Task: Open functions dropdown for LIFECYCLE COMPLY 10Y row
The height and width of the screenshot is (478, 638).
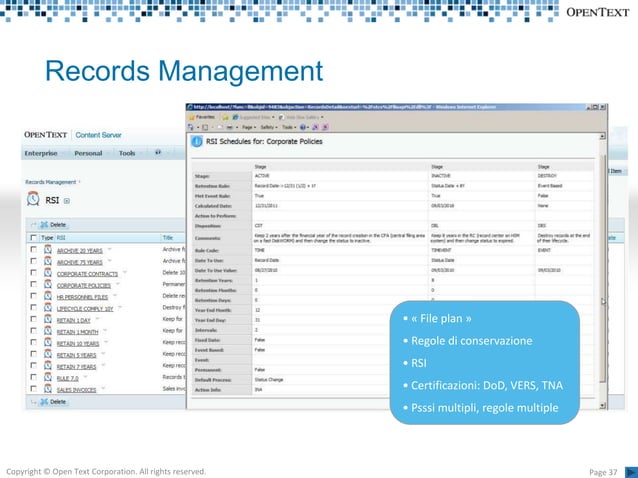Action: [x=120, y=307]
